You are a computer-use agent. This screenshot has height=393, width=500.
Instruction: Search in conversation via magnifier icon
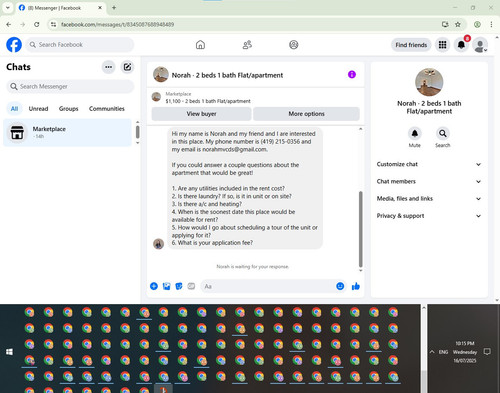point(442,134)
